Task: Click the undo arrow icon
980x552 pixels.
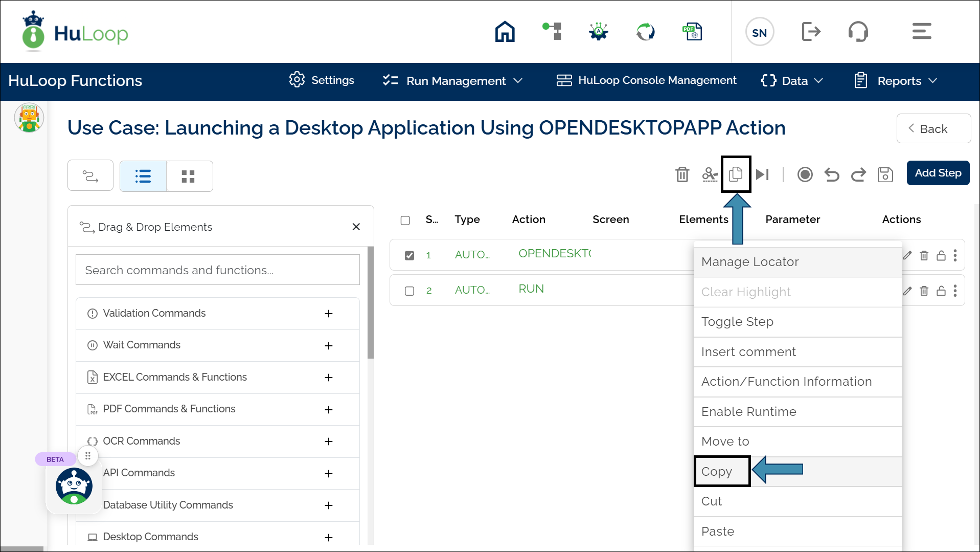Action: (x=832, y=174)
